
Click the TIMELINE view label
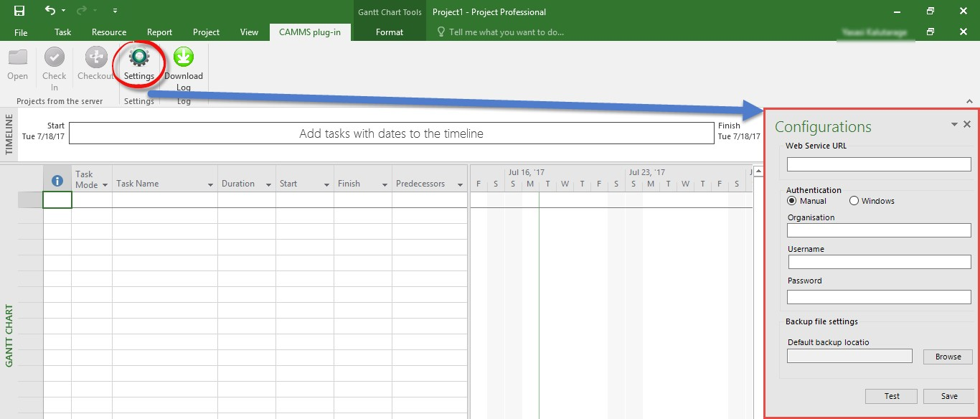[x=9, y=133]
